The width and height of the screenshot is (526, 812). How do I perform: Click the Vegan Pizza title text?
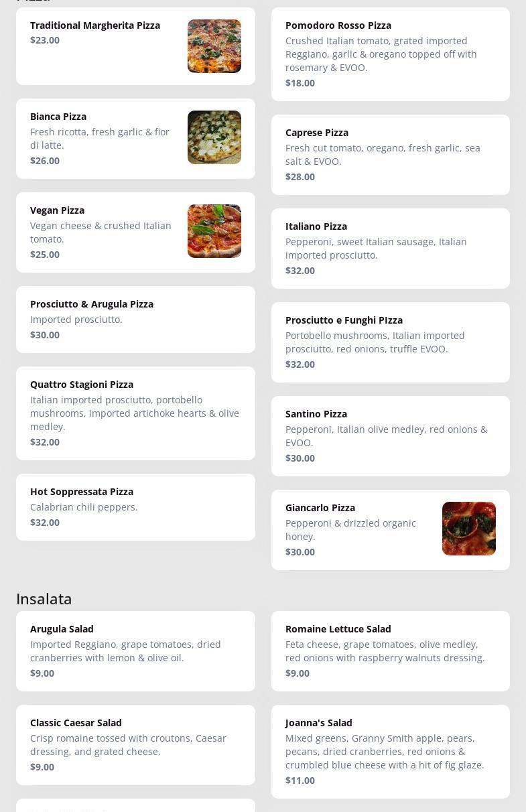pos(57,210)
